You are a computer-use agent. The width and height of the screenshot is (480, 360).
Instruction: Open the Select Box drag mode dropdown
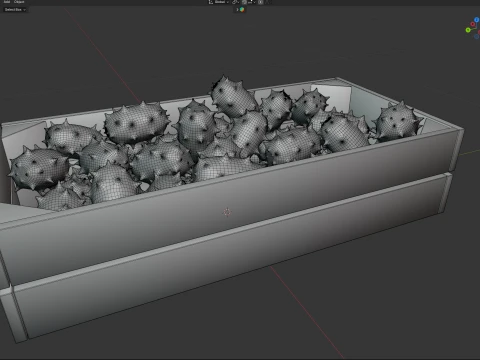point(15,10)
